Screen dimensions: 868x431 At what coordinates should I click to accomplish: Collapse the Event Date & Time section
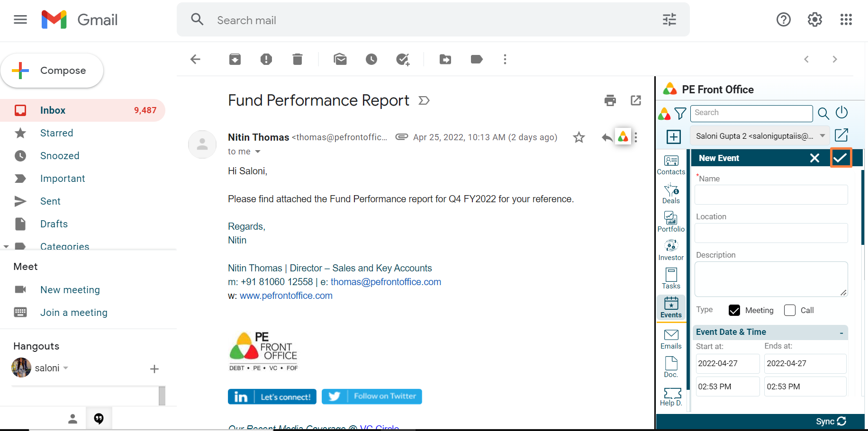841,332
